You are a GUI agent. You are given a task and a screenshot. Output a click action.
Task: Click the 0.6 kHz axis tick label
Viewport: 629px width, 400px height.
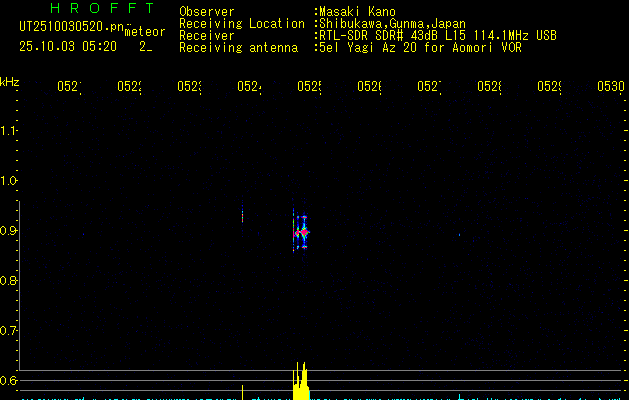[x=8, y=380]
